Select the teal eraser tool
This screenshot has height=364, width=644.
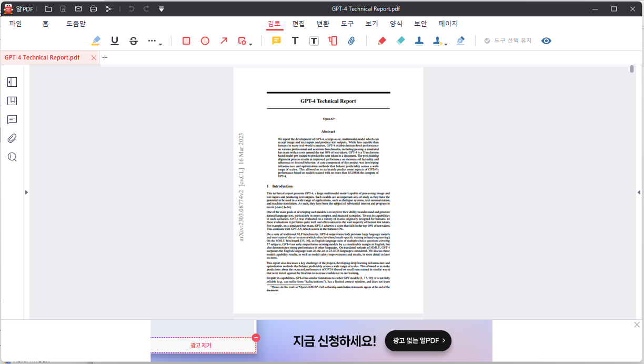[400, 41]
